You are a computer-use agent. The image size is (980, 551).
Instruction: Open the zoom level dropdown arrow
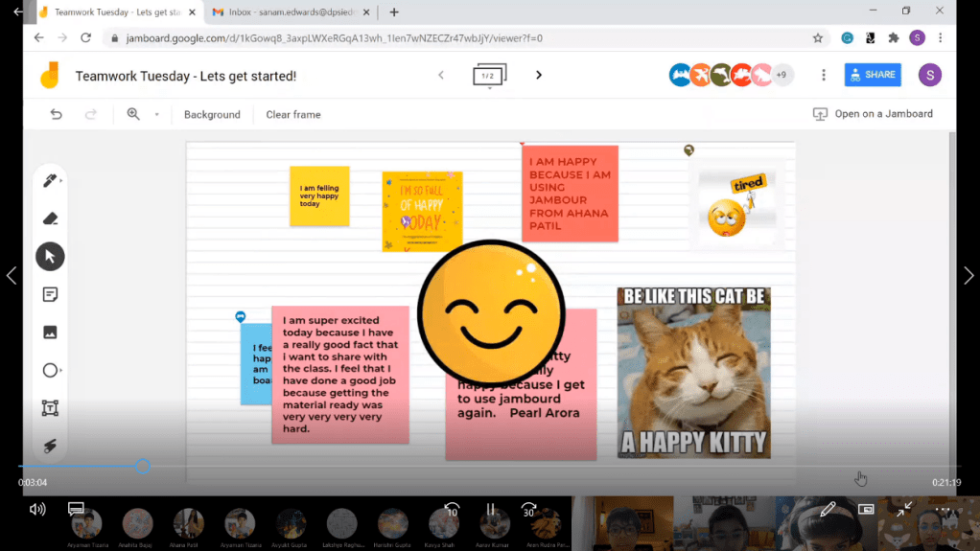156,115
